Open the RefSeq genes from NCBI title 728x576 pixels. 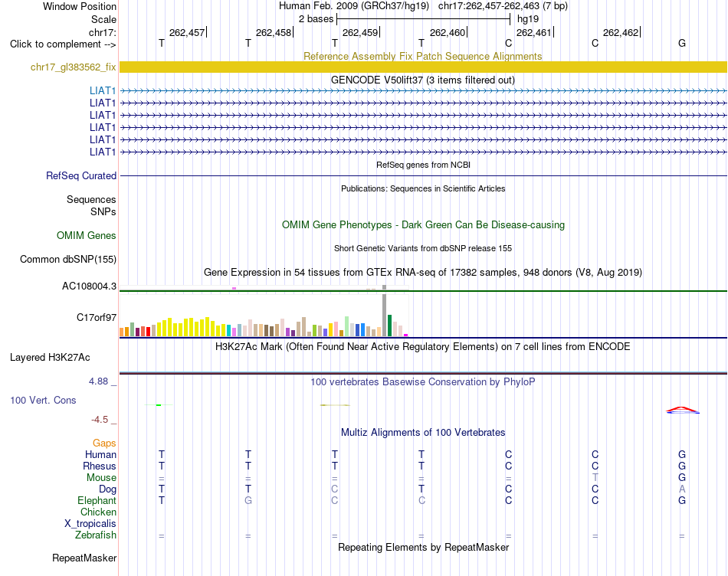click(x=423, y=165)
